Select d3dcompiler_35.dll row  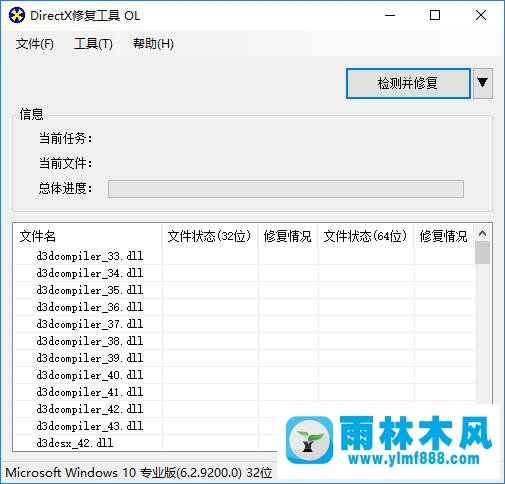(244, 290)
